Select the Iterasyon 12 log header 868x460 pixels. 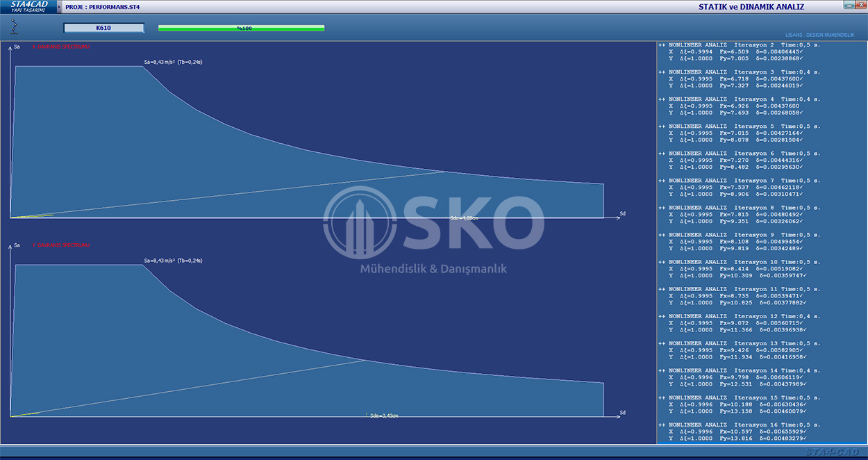741,315
